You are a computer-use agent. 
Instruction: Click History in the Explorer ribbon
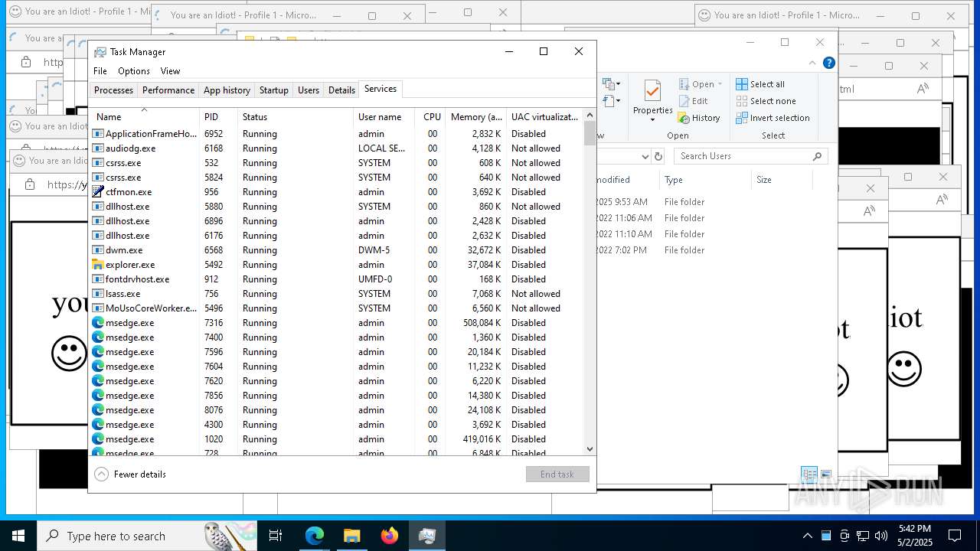tap(698, 118)
